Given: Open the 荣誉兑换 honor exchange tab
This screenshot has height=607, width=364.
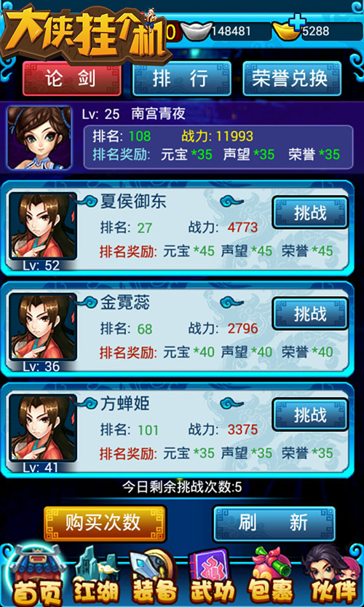Looking at the screenshot, I should (x=292, y=79).
